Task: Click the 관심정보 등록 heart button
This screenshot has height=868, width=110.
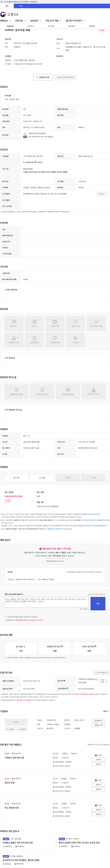Action: coord(43,77)
